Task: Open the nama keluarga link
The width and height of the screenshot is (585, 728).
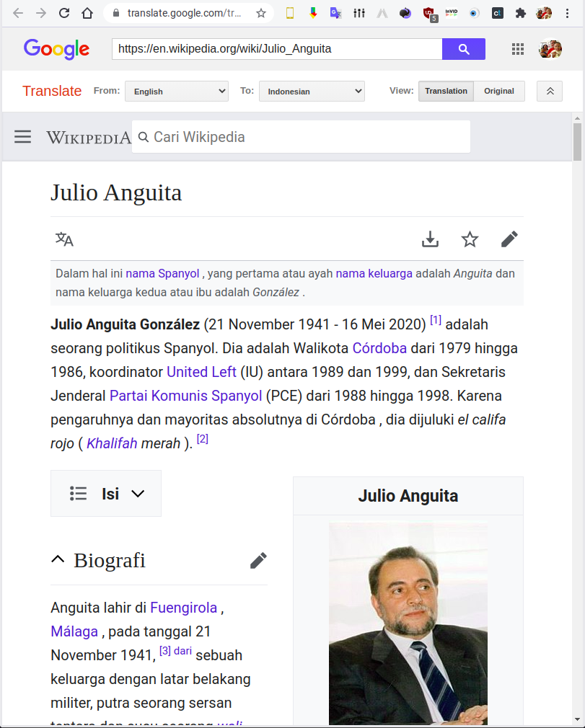Action: (374, 273)
